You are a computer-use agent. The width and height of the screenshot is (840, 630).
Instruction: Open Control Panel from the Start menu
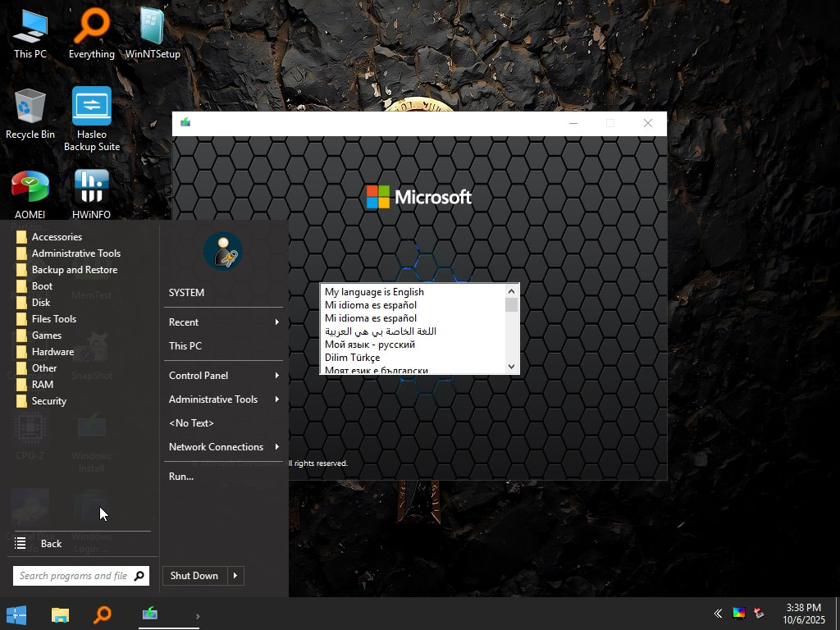point(198,375)
